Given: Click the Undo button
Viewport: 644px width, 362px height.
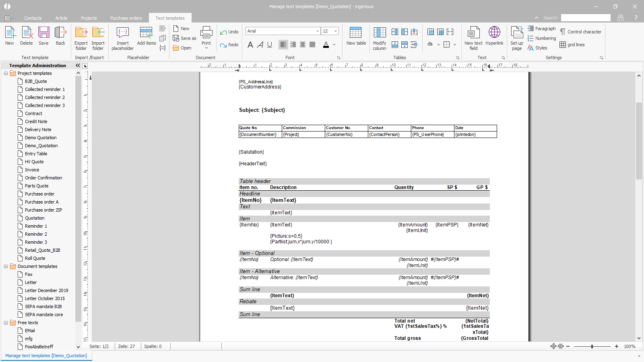Looking at the screenshot, I should point(229,32).
